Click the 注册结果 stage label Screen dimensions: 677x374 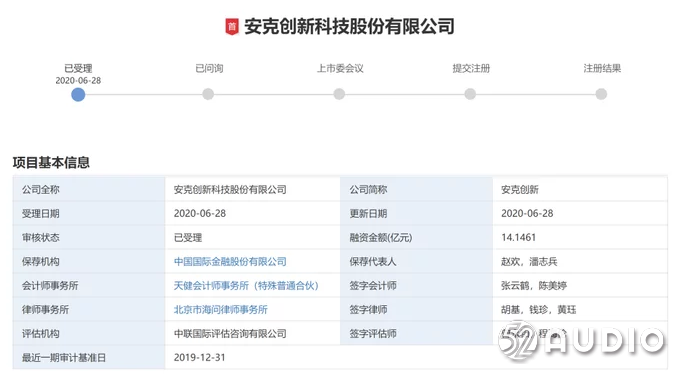(602, 69)
